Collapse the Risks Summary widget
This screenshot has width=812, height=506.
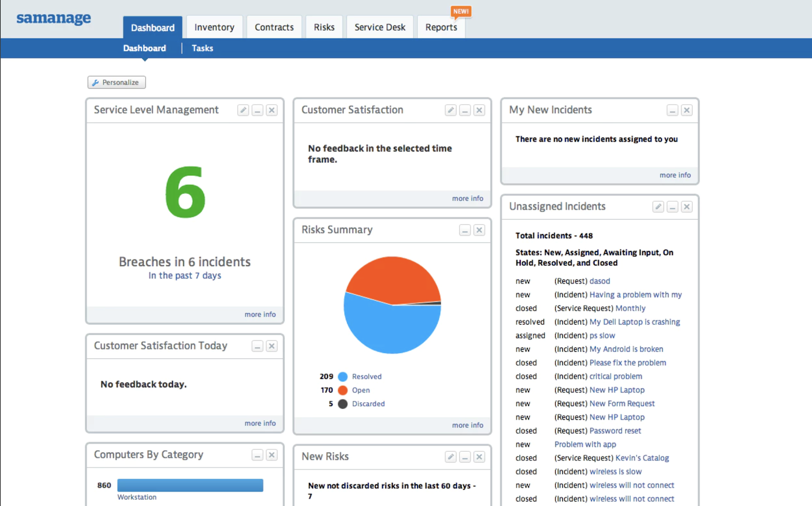(465, 230)
